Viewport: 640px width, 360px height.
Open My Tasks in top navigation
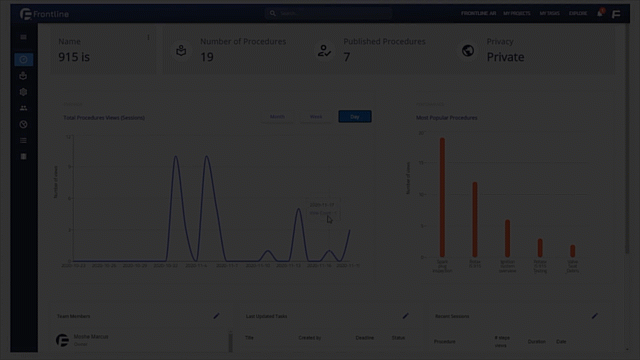pos(549,13)
